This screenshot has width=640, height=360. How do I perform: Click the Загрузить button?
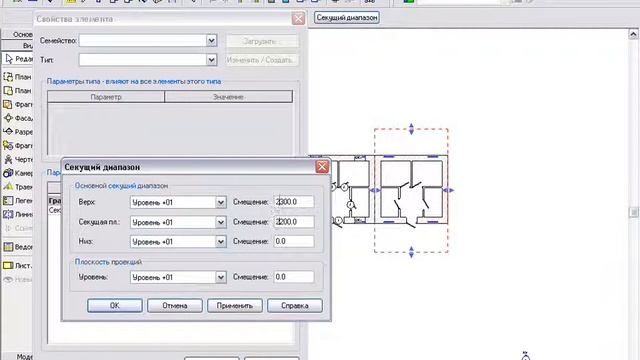click(262, 41)
